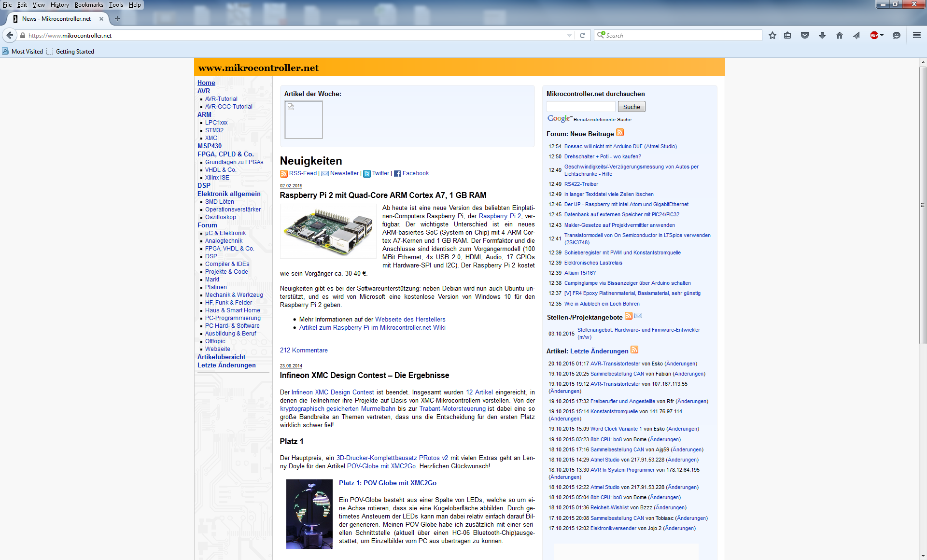Click the Pocket save icon
Screen dimensions: 927x560
click(x=805, y=35)
